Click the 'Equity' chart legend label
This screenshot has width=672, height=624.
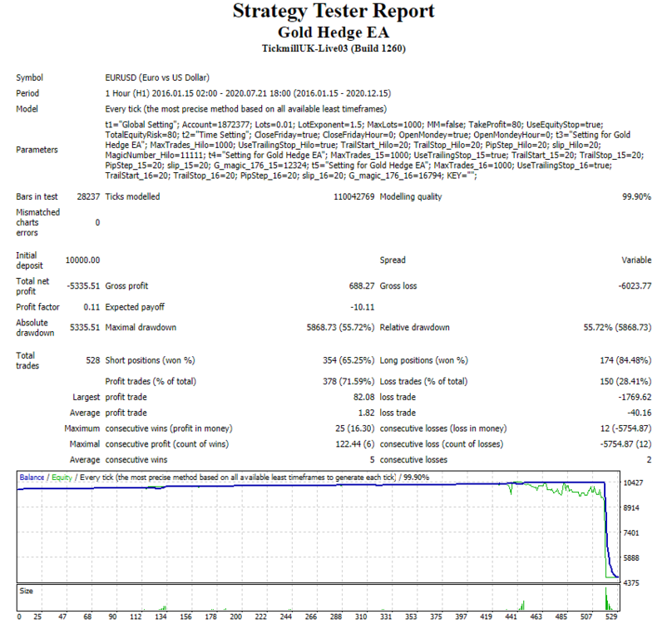tap(62, 478)
